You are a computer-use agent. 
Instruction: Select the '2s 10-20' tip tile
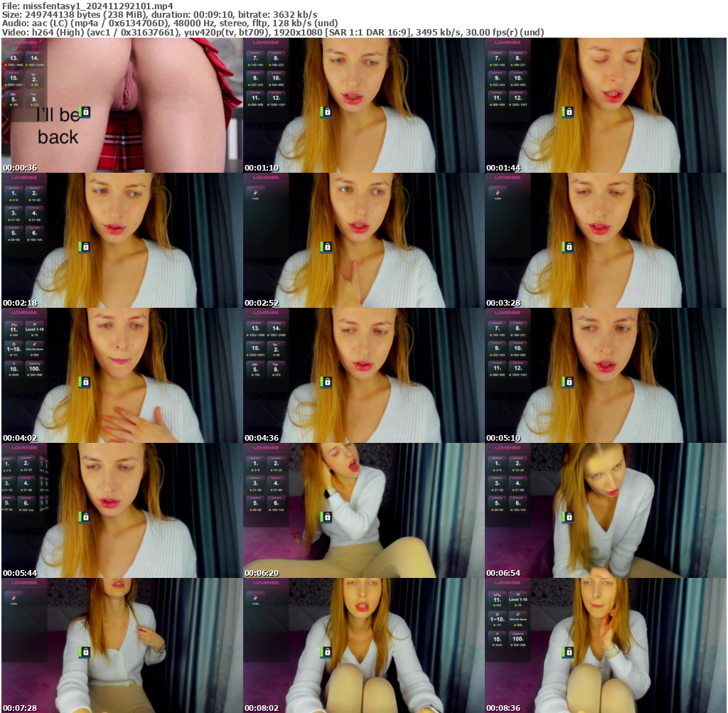(x=34, y=194)
